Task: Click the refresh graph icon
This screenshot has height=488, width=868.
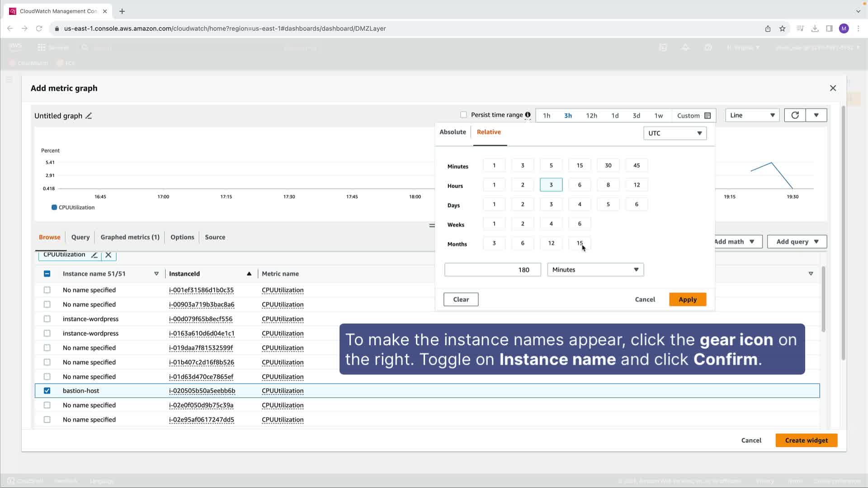Action: pyautogui.click(x=795, y=115)
